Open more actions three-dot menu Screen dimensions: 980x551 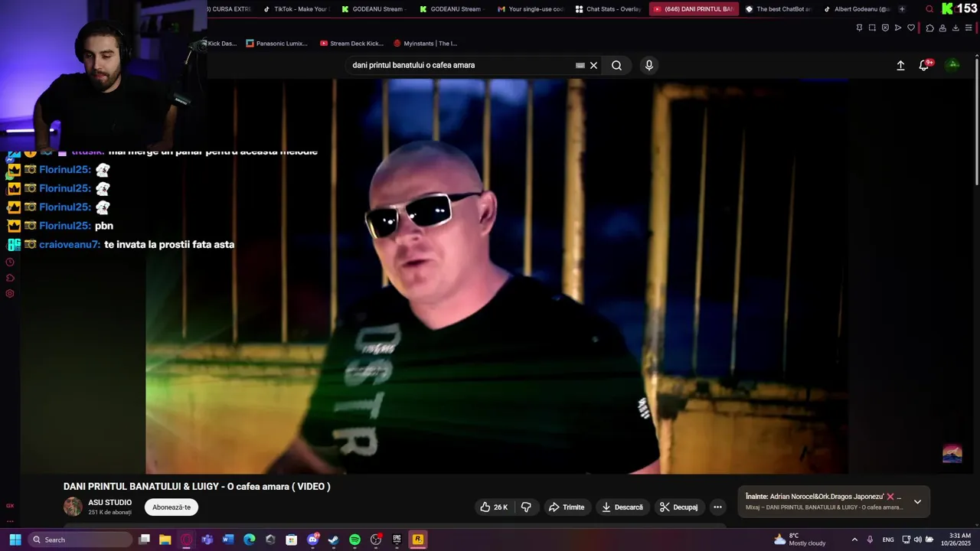[x=717, y=507]
